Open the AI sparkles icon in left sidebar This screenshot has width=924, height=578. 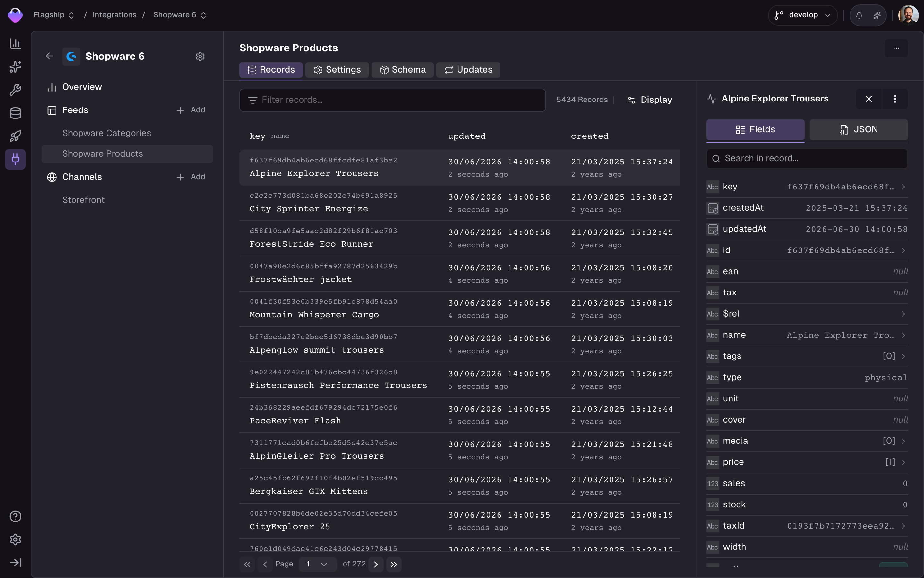click(15, 67)
